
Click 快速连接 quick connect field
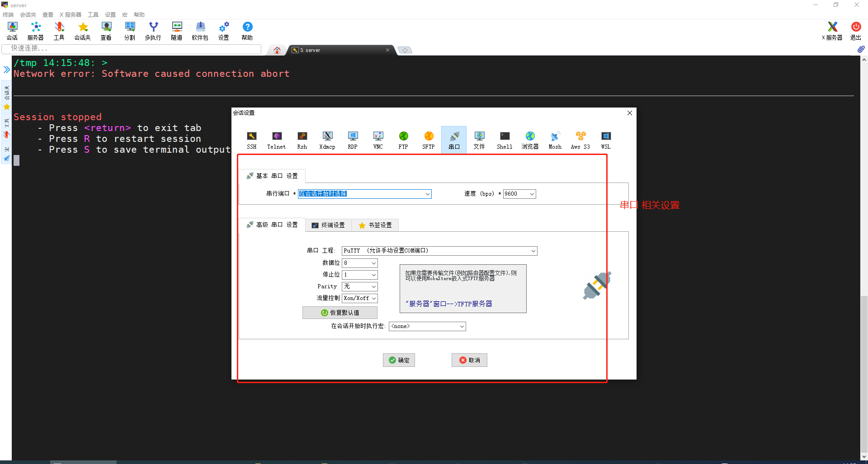coord(132,49)
